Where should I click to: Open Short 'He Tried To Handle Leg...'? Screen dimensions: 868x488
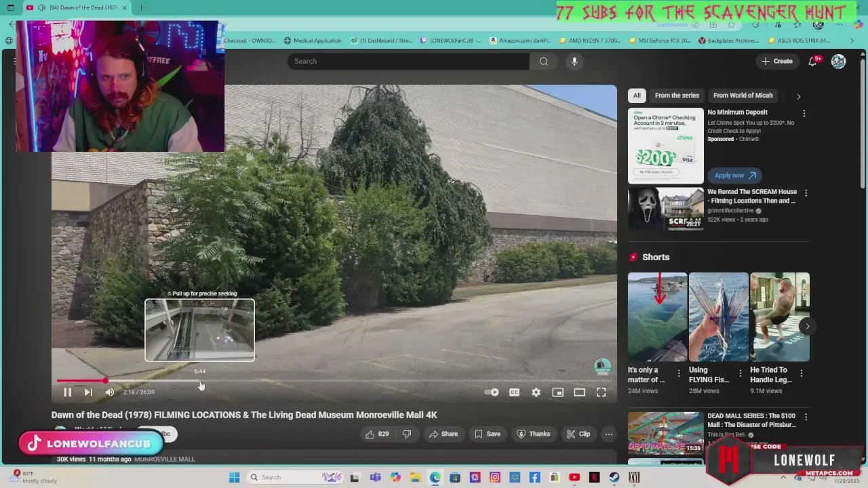[x=780, y=317]
